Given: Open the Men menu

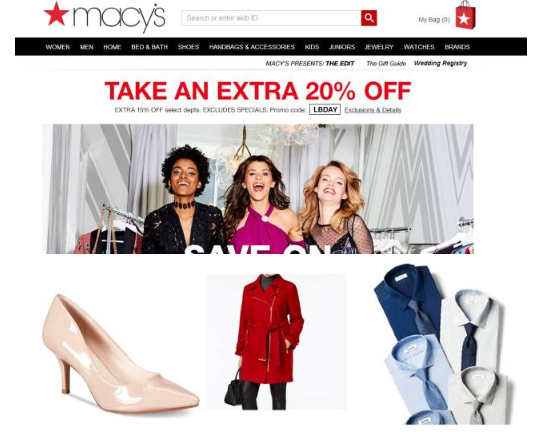Looking at the screenshot, I should point(87,47).
